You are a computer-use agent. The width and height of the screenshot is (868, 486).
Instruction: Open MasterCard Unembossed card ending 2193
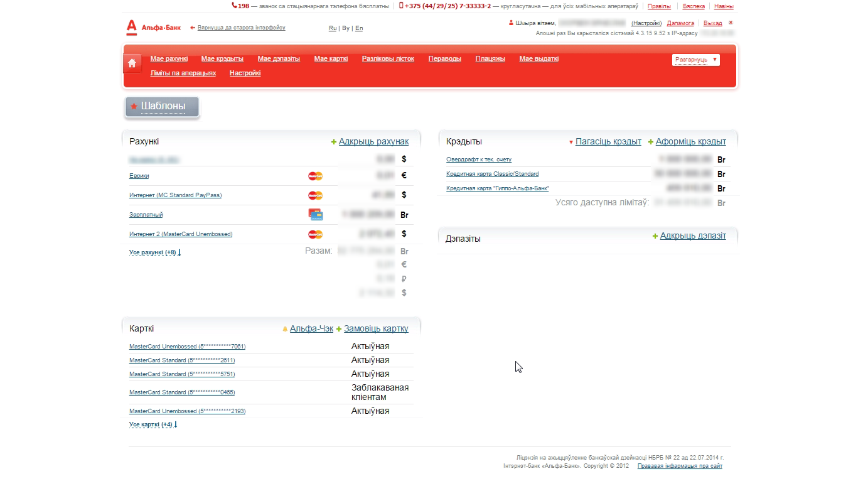point(188,411)
